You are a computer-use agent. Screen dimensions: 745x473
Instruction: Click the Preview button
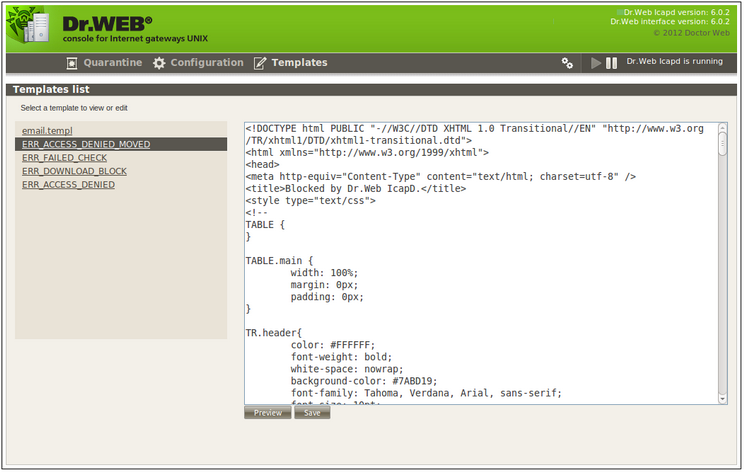pyautogui.click(x=267, y=413)
